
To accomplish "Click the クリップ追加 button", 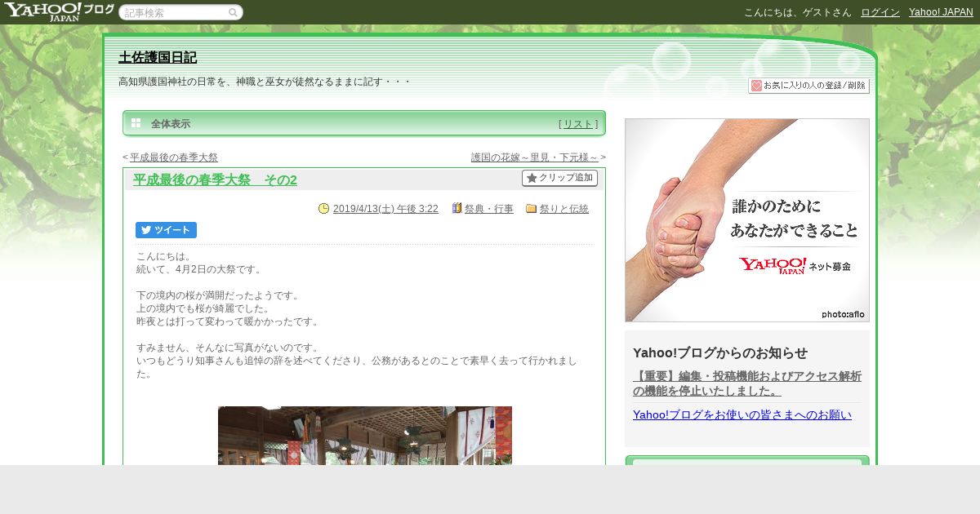I will coord(559,178).
